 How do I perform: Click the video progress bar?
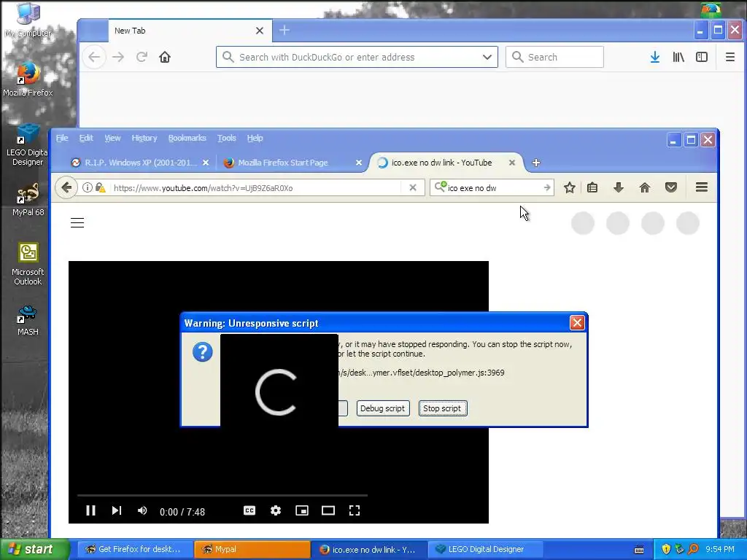click(222, 496)
